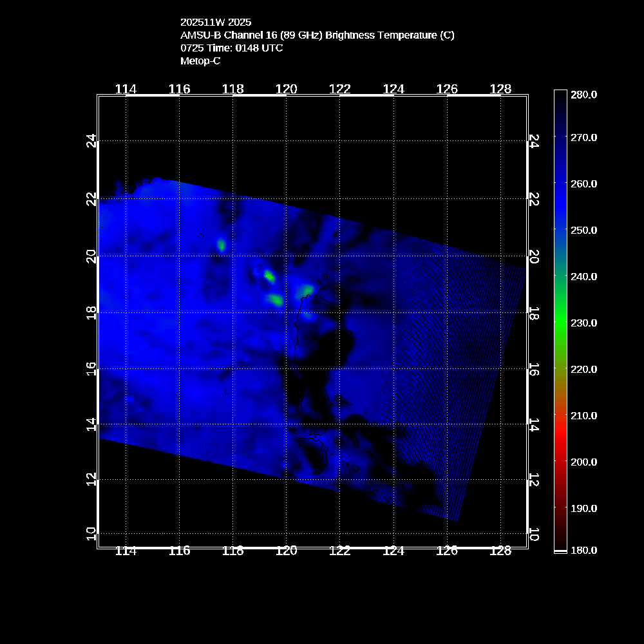Click the colorbar label '260.0'
Screen dimensions: 644x644
583,184
